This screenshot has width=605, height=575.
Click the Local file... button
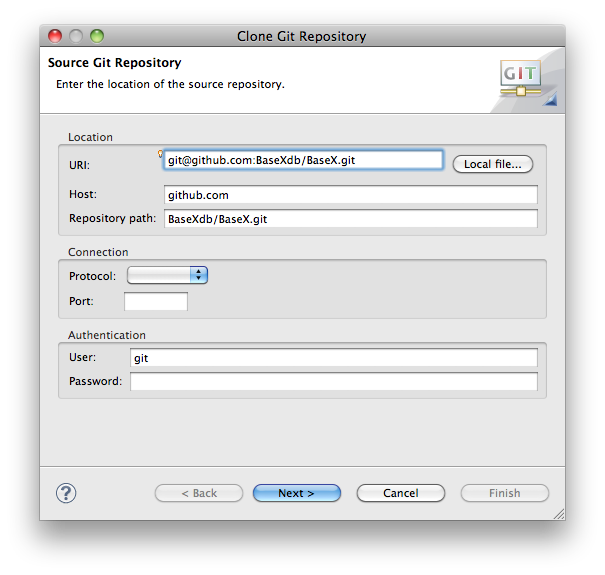[x=493, y=164]
